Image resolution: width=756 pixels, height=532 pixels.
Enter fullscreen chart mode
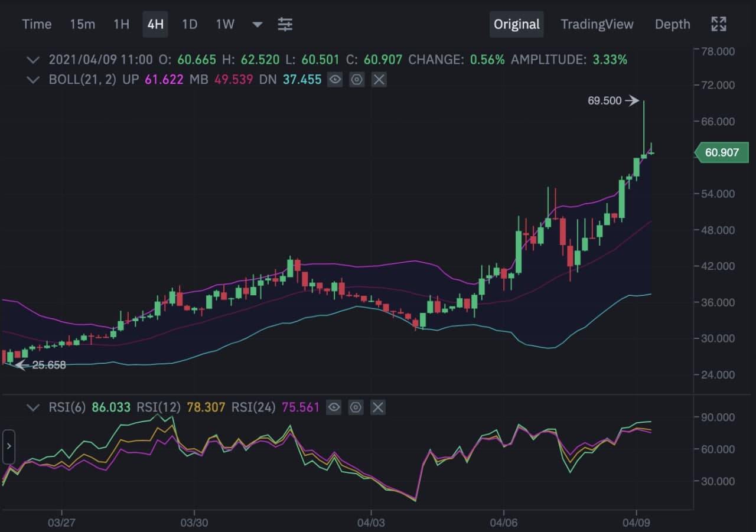click(718, 24)
